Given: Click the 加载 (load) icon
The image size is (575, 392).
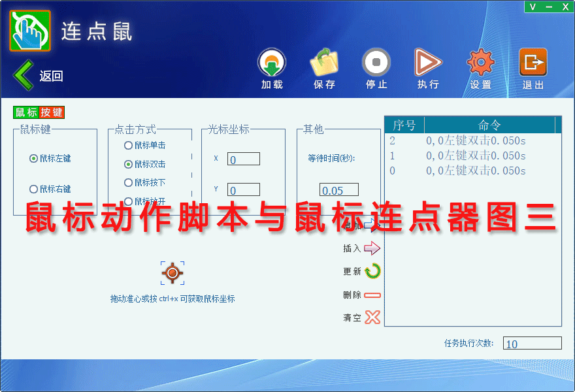Looking at the screenshot, I should click(x=272, y=62).
